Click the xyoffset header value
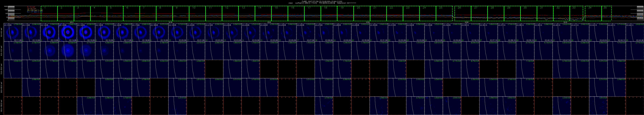 306,3
